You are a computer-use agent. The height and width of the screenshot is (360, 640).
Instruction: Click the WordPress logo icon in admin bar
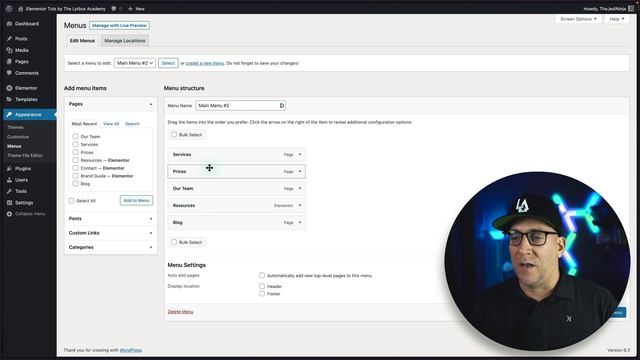click(x=9, y=9)
